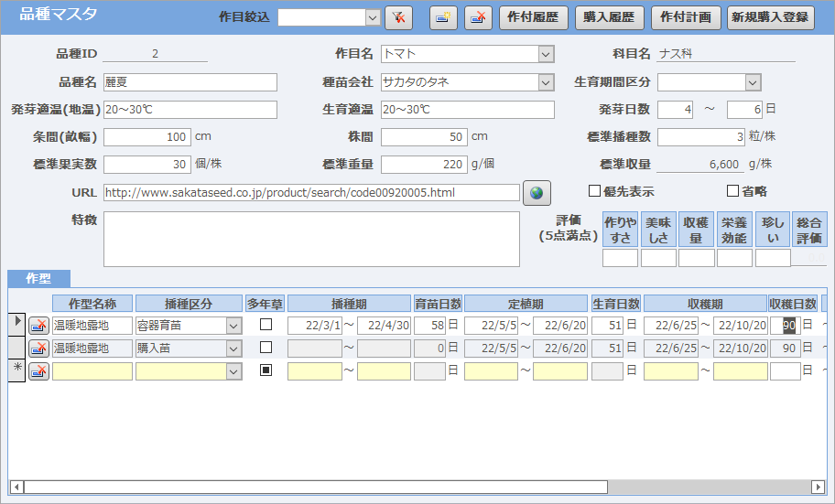Open the 生育期間区分 dropdown
Viewport: 835px width, 504px height.
(x=753, y=82)
